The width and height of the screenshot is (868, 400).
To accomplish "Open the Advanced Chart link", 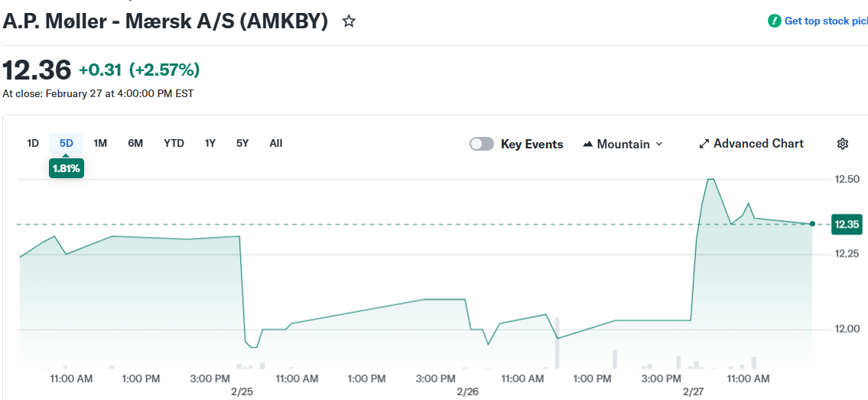I will pyautogui.click(x=758, y=144).
